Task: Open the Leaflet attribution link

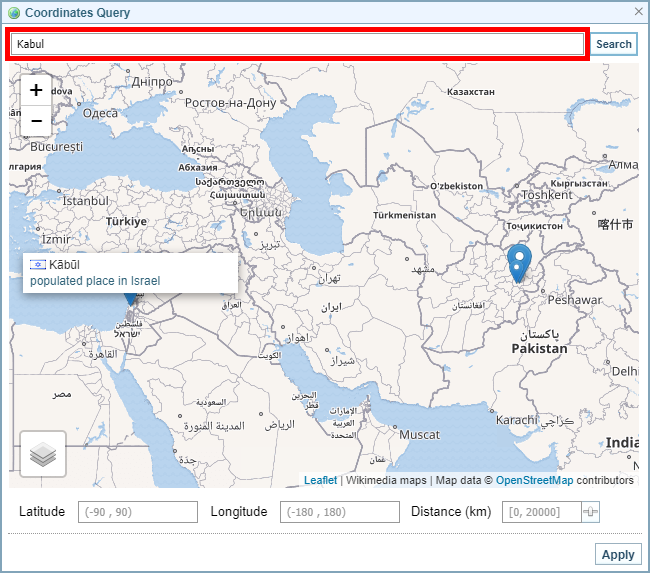Action: [x=320, y=481]
